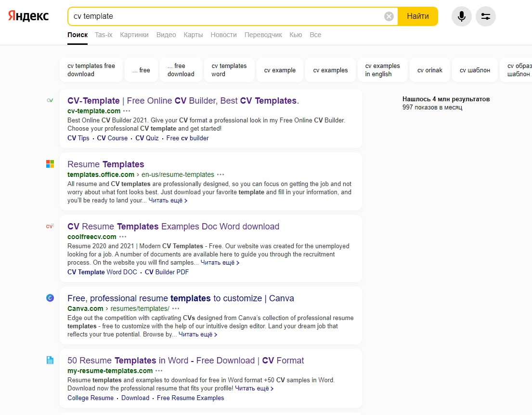Screen dimensions: 532x415
Task: Switch to the Видео tab
Action: [x=166, y=35]
